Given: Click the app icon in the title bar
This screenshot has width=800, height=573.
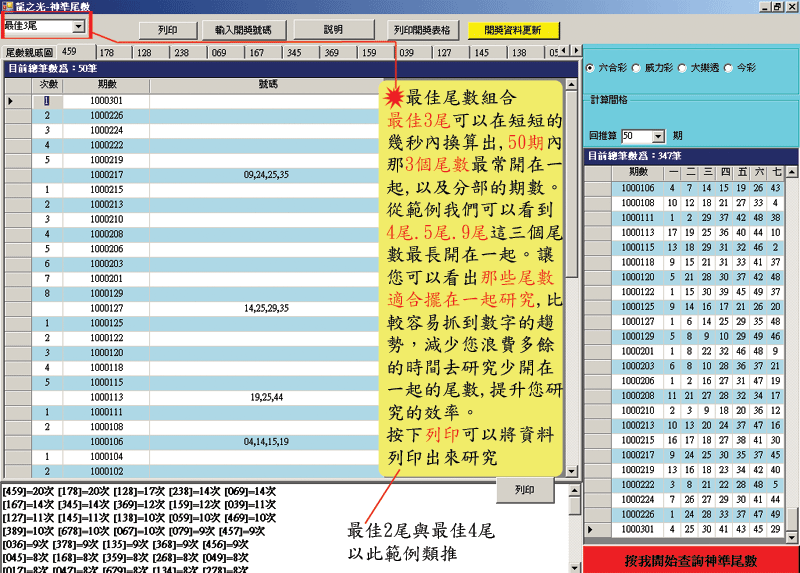Looking at the screenshot, I should (7, 6).
